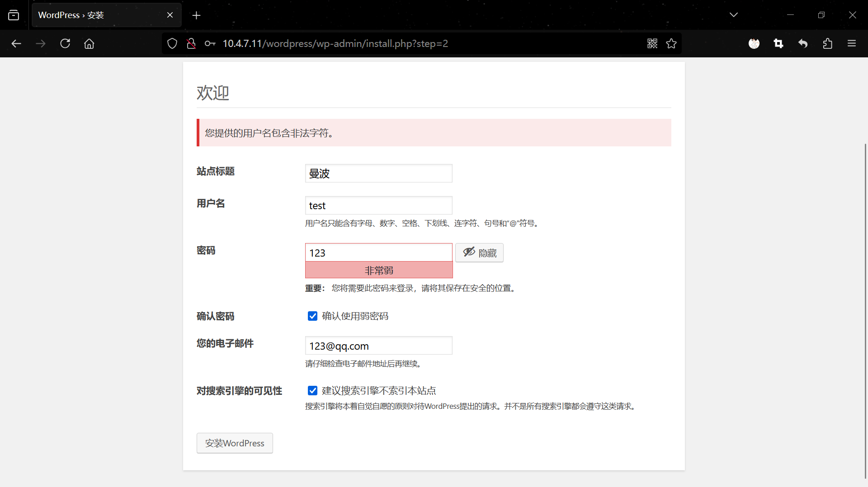Minimize the browser window
This screenshot has height=487, width=868.
pyautogui.click(x=790, y=15)
